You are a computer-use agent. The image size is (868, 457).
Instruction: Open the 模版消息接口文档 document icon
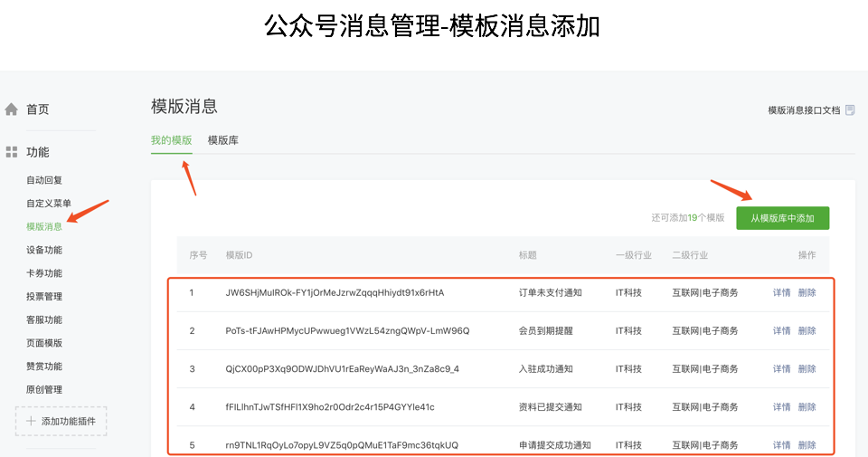850,110
